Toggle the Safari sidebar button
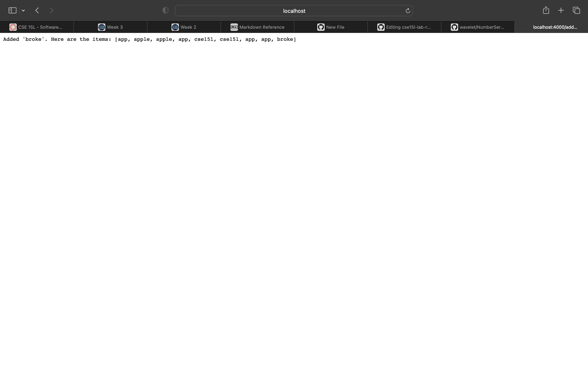Viewport: 588px width, 367px height. click(12, 10)
